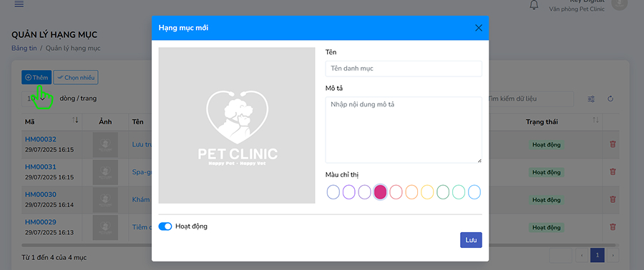Sort by the Mã column arrows
This screenshot has width=644, height=270.
click(x=75, y=120)
